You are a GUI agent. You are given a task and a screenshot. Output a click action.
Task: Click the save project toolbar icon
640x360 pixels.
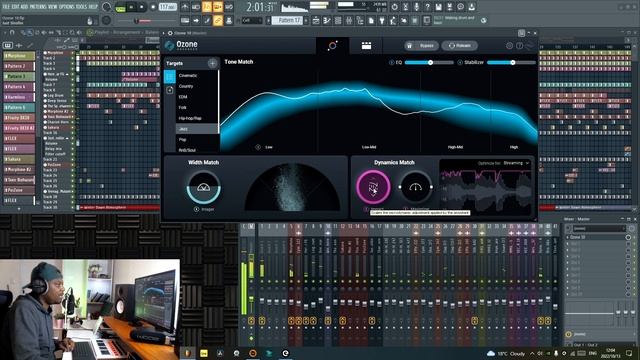point(438,7)
